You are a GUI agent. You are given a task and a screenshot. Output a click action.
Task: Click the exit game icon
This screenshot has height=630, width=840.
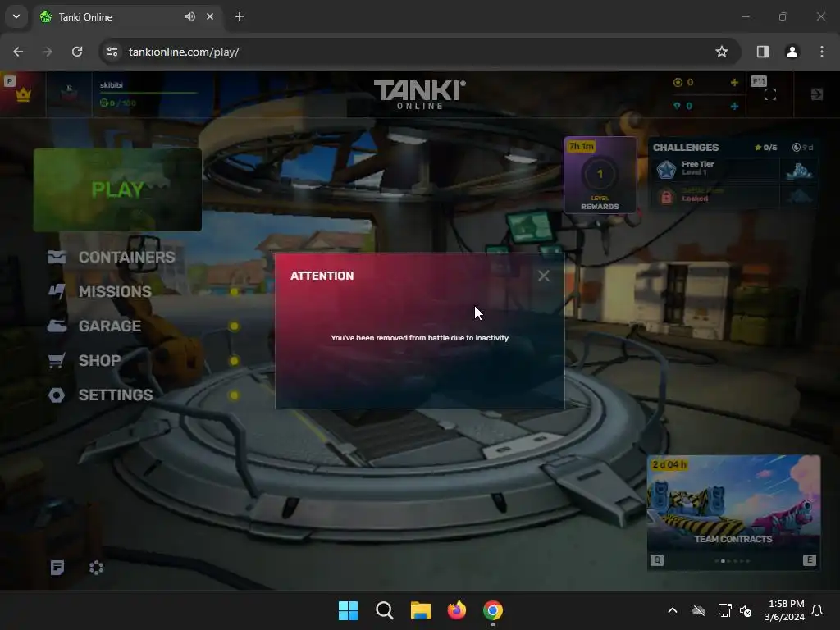tap(816, 95)
